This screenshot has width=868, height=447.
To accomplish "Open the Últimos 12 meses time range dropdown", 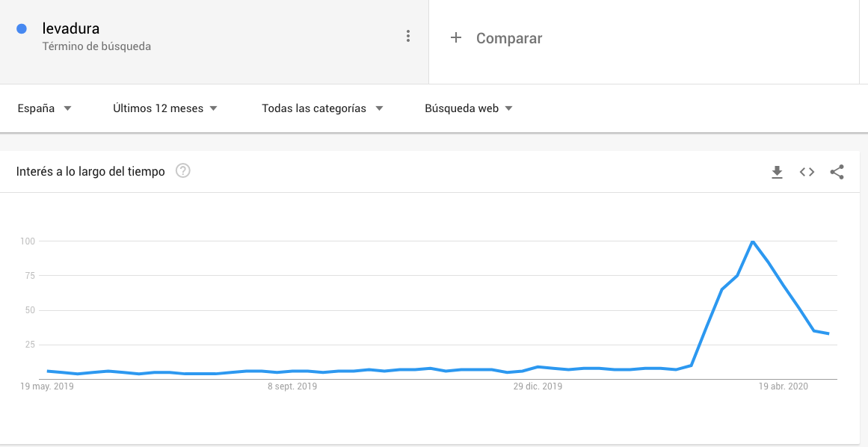I will 165,108.
